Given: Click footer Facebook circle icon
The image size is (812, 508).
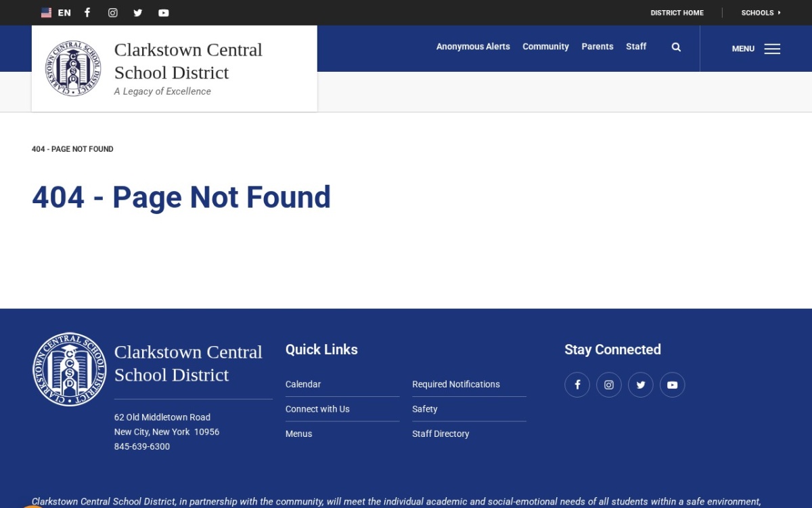Looking at the screenshot, I should [577, 385].
